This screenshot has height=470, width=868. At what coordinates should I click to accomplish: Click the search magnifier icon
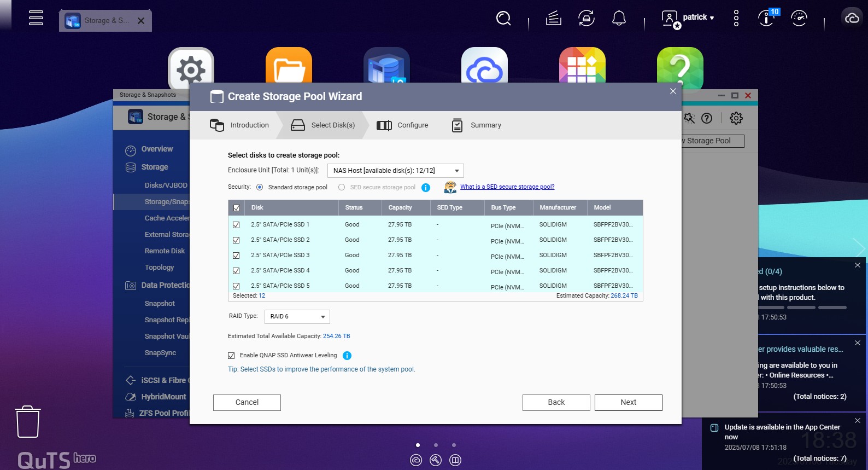coord(503,19)
